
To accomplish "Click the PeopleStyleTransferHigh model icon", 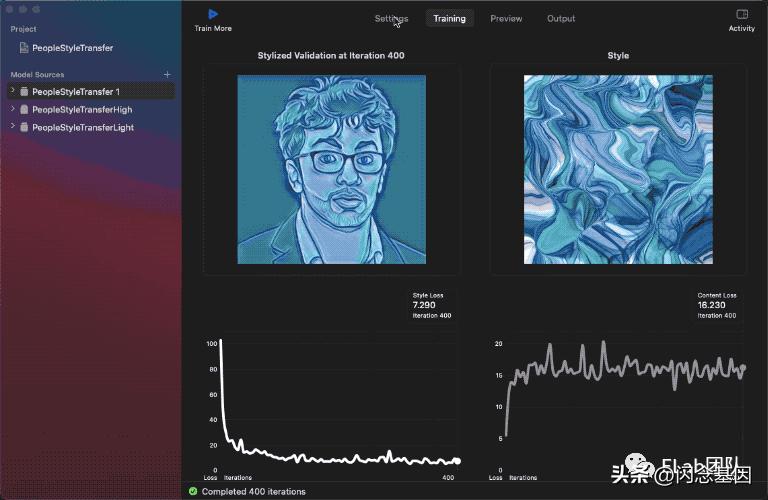I will coord(24,109).
